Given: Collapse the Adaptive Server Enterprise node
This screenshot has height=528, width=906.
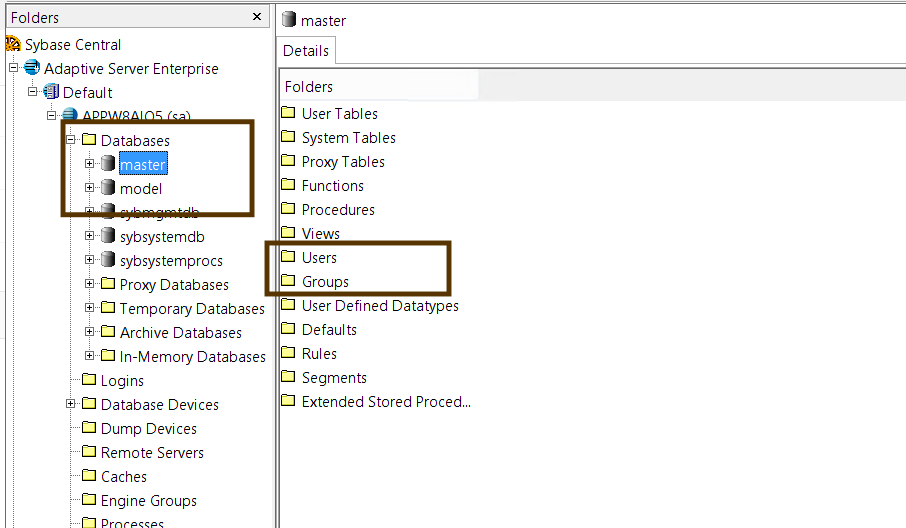Looking at the screenshot, I should coord(13,68).
